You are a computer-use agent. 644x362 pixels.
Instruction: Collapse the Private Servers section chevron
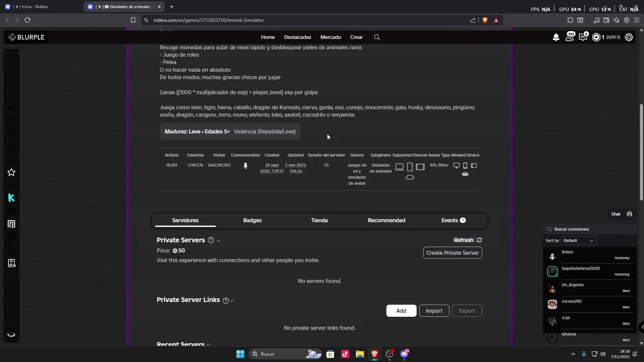(218, 241)
